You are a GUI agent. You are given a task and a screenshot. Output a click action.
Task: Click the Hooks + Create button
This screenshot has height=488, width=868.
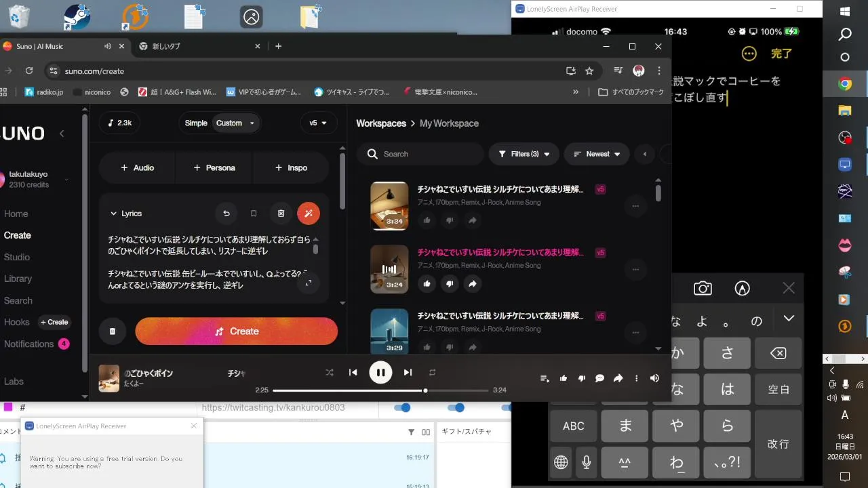[x=54, y=322]
